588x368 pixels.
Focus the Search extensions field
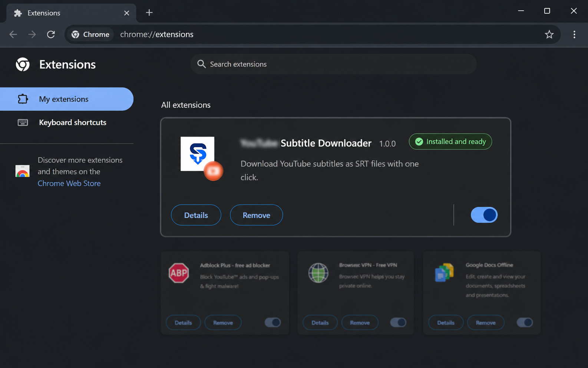pyautogui.click(x=334, y=64)
